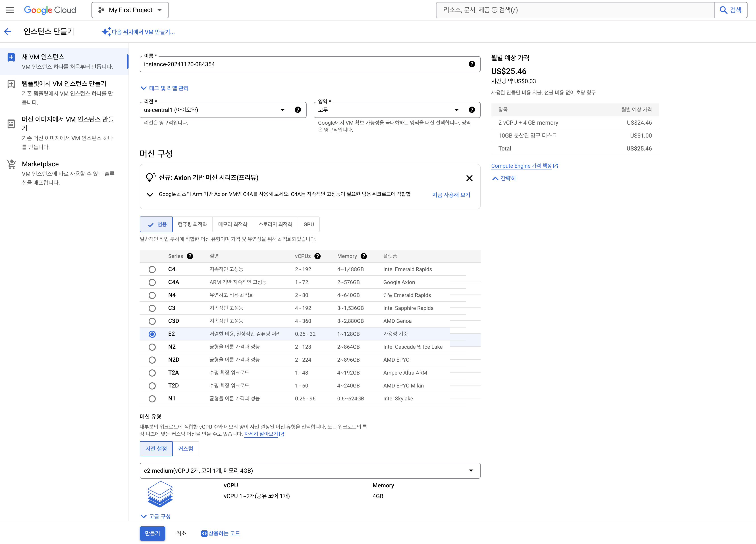Click the Series column help icon
Image resolution: width=756 pixels, height=544 pixels.
[190, 256]
